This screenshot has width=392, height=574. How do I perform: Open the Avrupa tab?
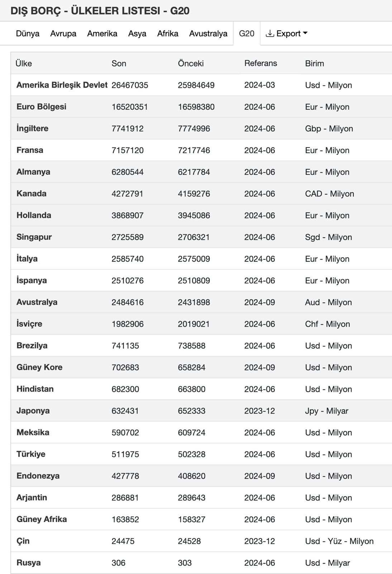click(63, 34)
